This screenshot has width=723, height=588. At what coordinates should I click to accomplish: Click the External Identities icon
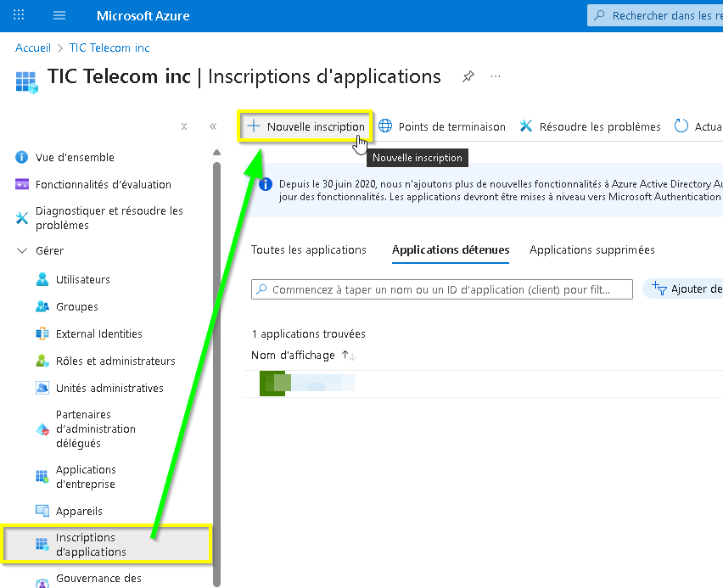tap(42, 333)
